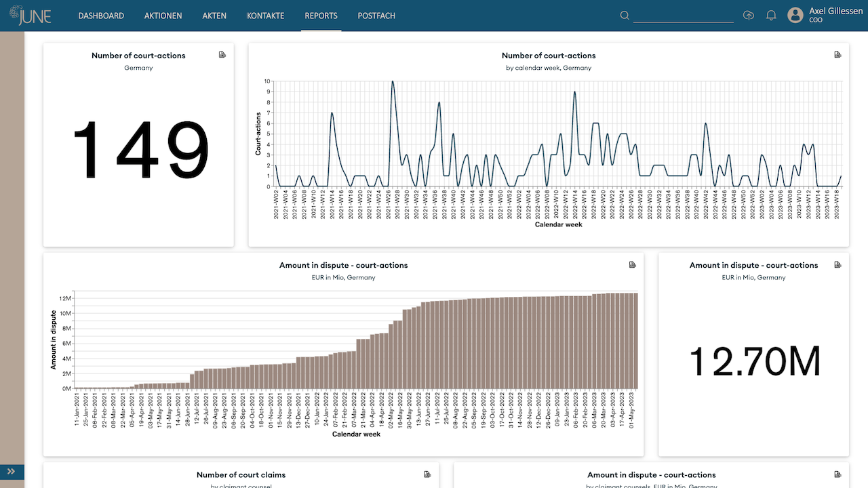The height and width of the screenshot is (488, 868).
Task: Export the Number of court claims card
Action: (x=427, y=474)
